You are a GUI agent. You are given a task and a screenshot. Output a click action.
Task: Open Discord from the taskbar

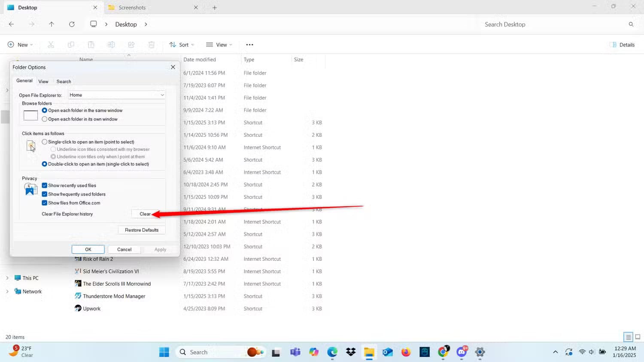(462, 352)
